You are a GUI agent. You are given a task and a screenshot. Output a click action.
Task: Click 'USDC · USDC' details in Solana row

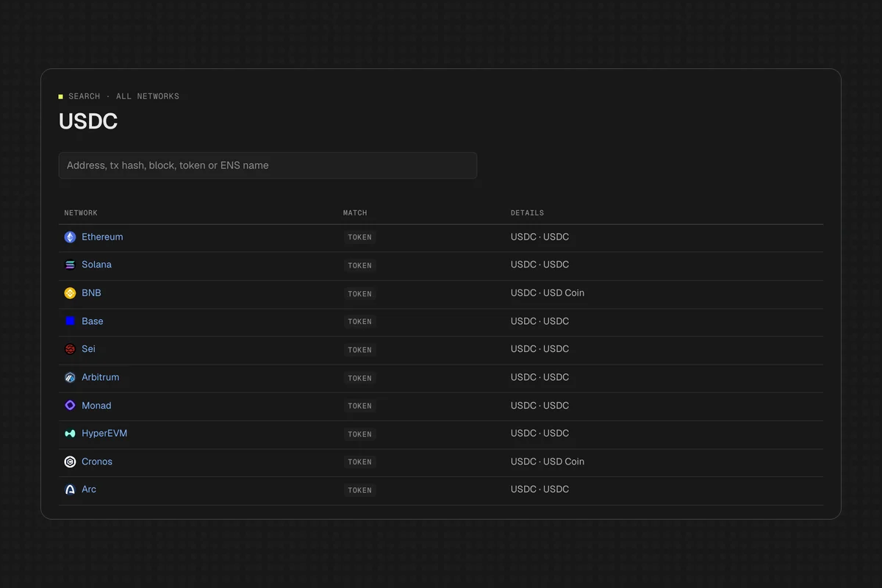click(540, 265)
